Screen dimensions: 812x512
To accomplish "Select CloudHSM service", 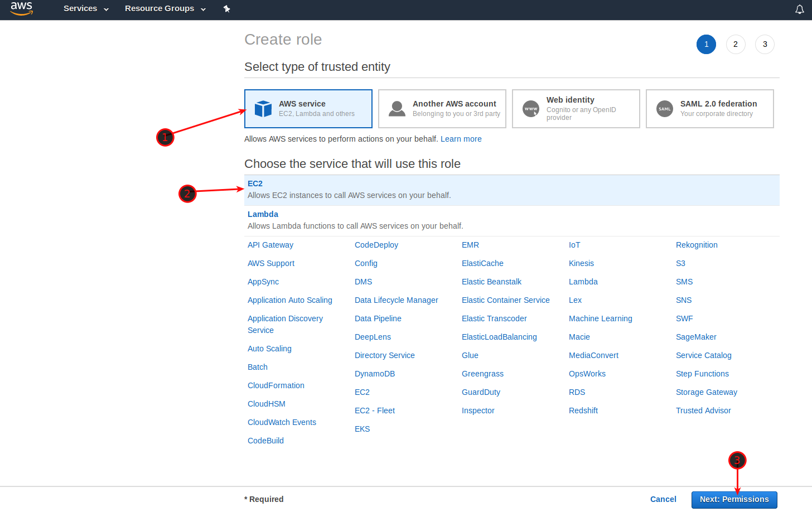I will (267, 404).
